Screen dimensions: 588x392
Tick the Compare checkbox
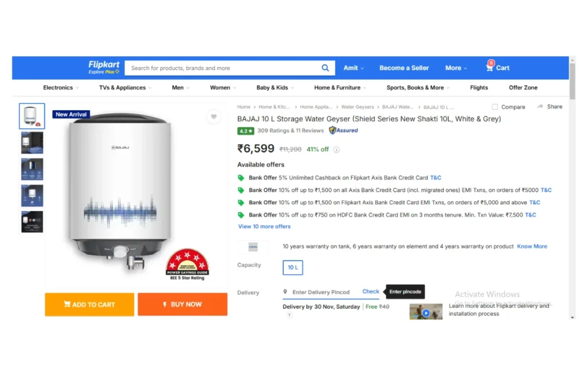coord(494,107)
